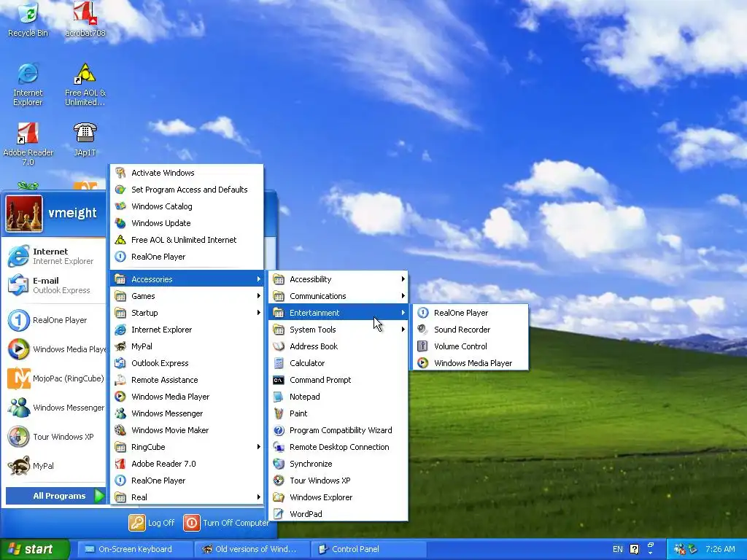The height and width of the screenshot is (560, 747).
Task: Launch RealOne Player from start menu left pane
Action: coord(53,320)
